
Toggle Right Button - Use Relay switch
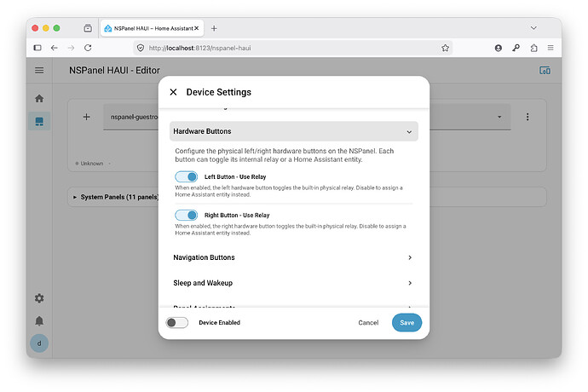[186, 215]
